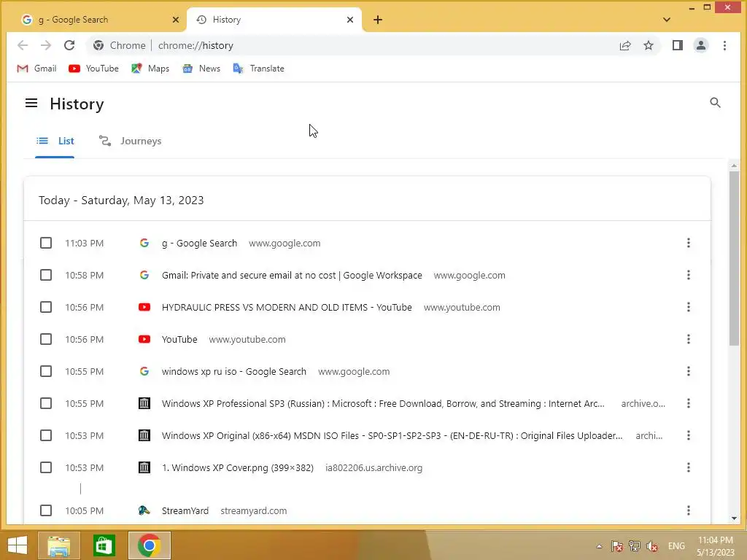Open the side panel icon
Screen dimensions: 747x560
[x=678, y=45]
